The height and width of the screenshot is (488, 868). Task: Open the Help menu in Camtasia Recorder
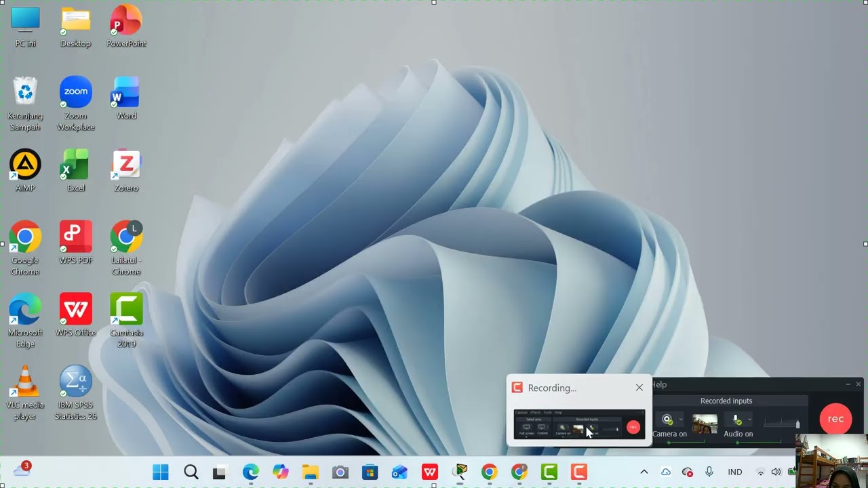(x=659, y=384)
